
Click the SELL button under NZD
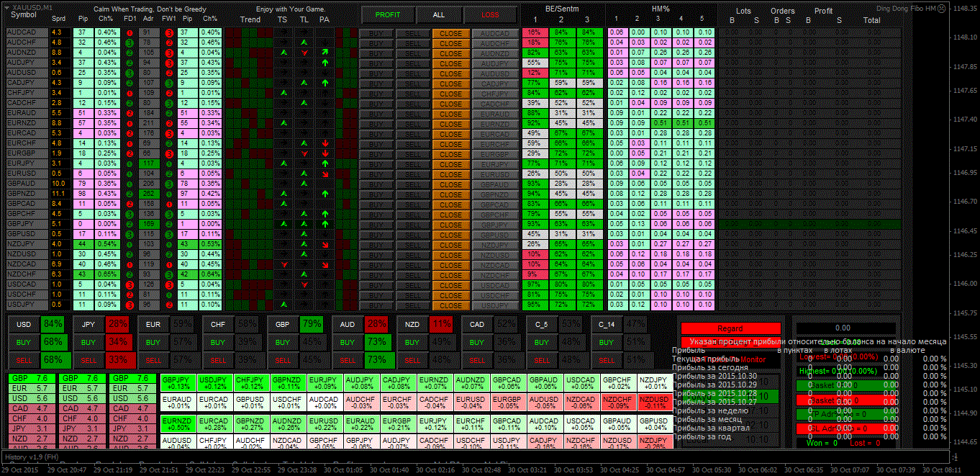[x=412, y=359]
